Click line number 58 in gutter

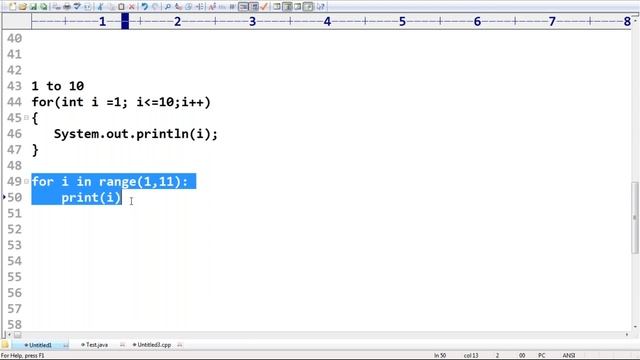(x=14, y=325)
